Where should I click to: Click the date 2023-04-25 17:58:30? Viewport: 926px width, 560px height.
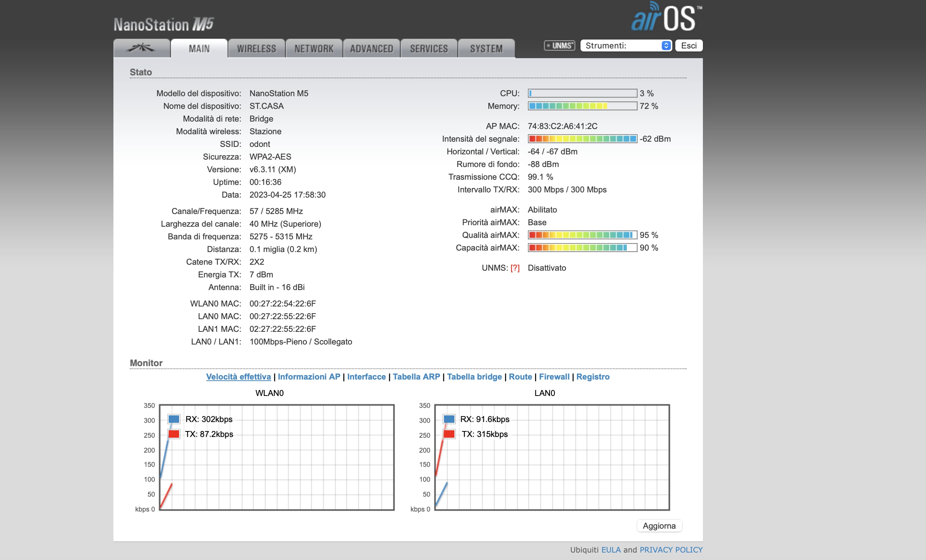pos(288,195)
